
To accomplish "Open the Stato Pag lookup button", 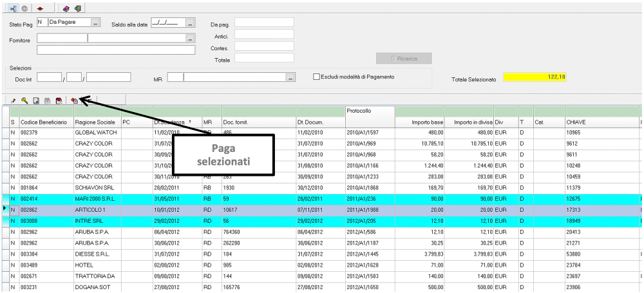I will click(96, 23).
